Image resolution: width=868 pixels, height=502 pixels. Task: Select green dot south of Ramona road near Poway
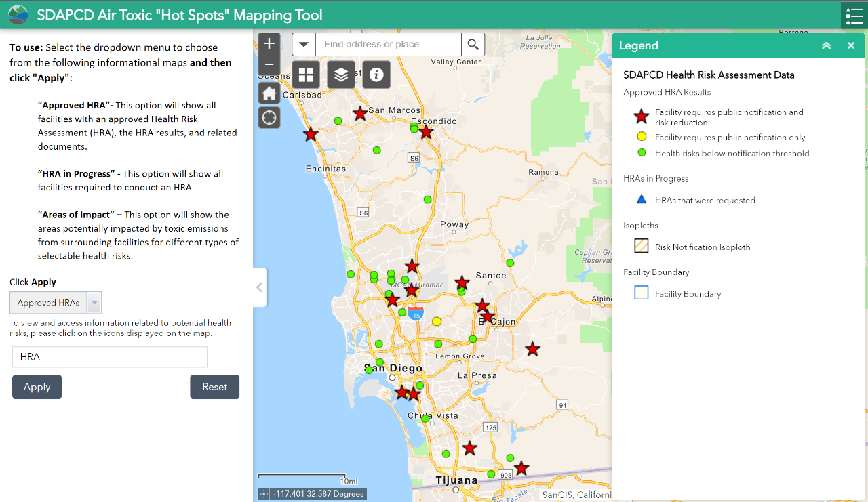point(428,199)
